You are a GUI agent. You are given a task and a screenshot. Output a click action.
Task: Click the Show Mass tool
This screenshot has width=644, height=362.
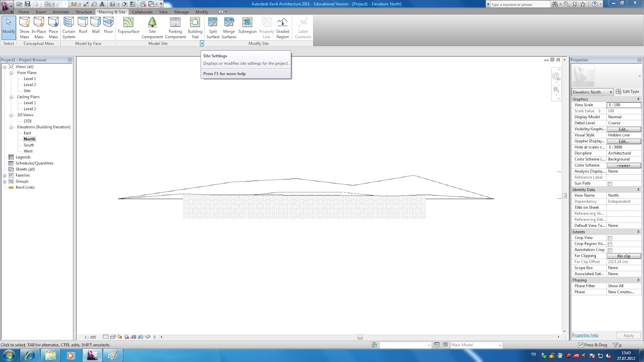(x=25, y=28)
